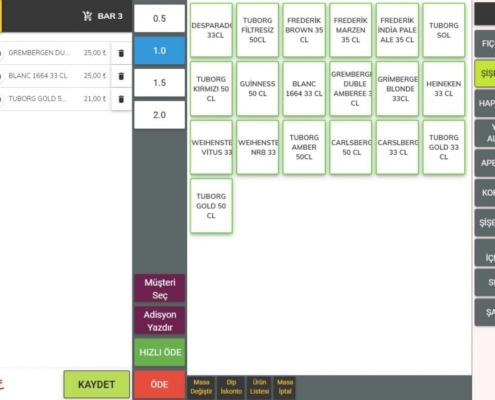495x400 pixels.
Task: Add HEINEKEN 33 CL product
Action: (x=444, y=89)
